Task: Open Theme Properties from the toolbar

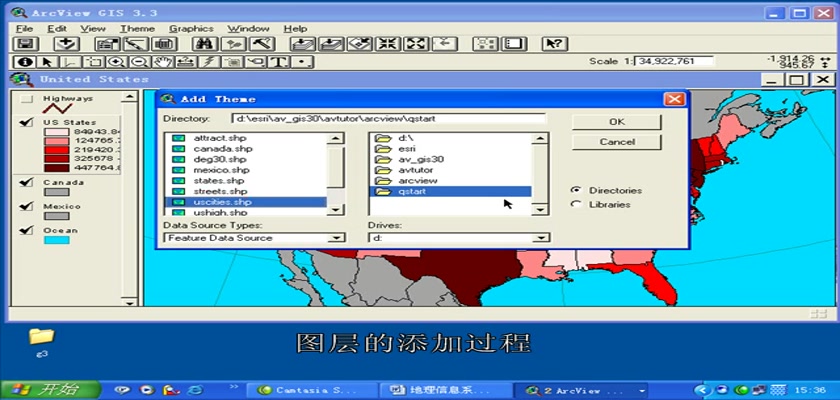Action: click(108, 44)
